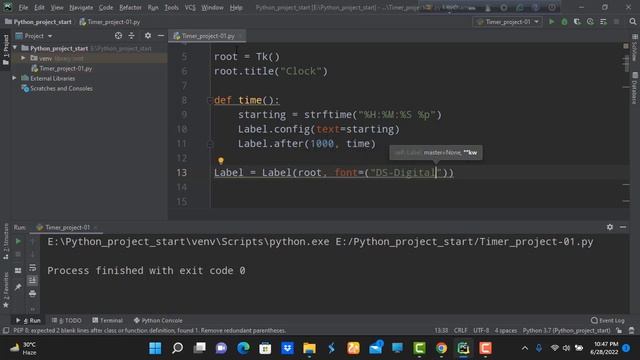The height and width of the screenshot is (360, 640).
Task: Toggle soft-wrap in Run console
Action: [x=33, y=267]
